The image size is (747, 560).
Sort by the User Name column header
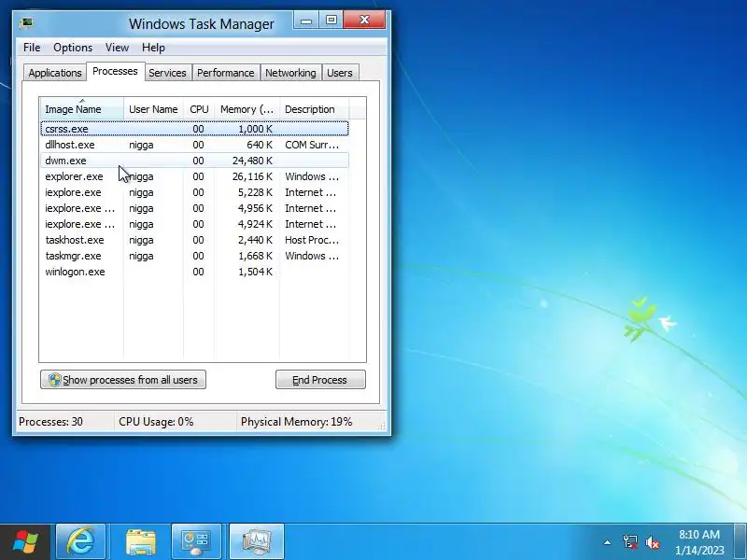tap(153, 109)
